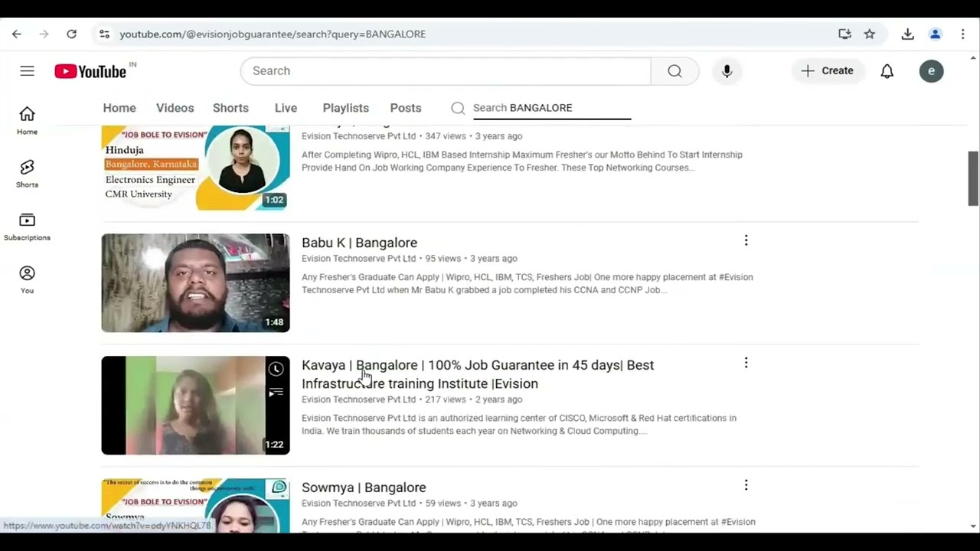Open channel link under Kavaya video
Viewport: 980px width, 551px height.
click(358, 399)
